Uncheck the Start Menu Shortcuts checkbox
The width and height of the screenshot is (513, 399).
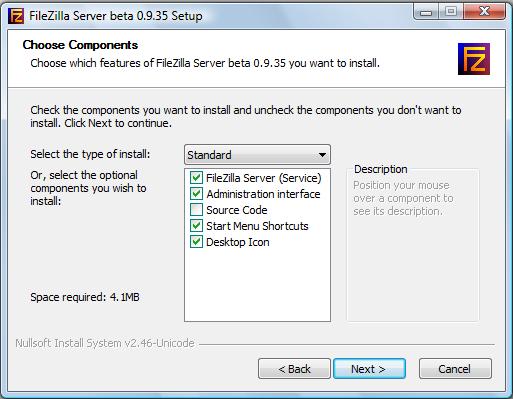196,226
